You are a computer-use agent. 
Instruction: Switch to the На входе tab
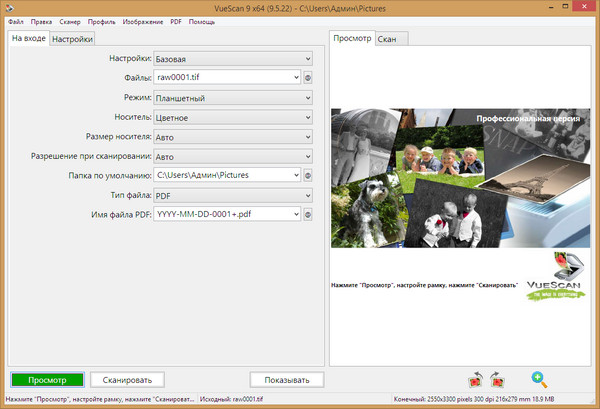pos(29,38)
